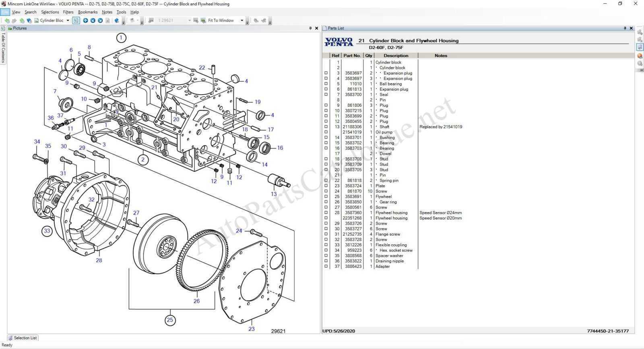Click note 'Speed Sensor Ø24mm'
This screenshot has height=349, width=644.
(x=441, y=213)
